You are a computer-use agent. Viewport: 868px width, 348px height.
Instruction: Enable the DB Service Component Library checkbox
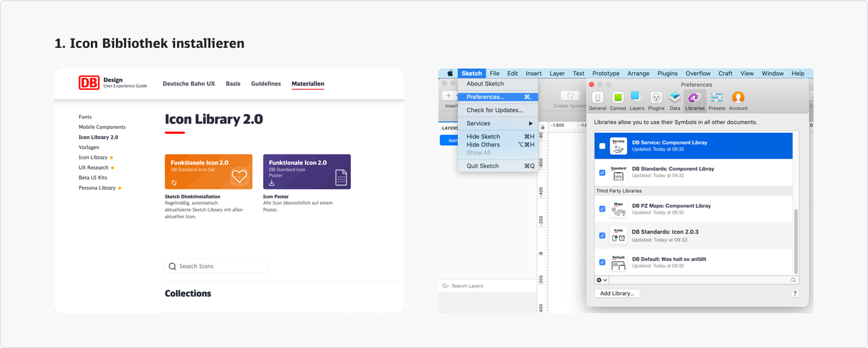coord(602,146)
